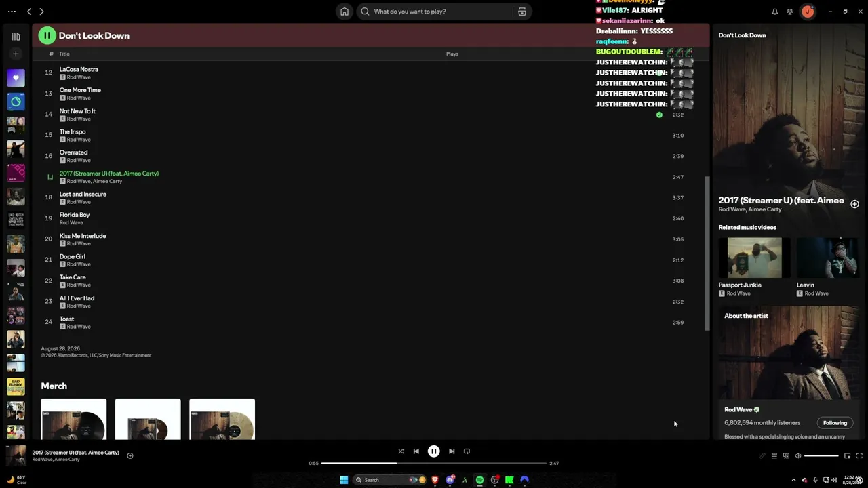Image resolution: width=868 pixels, height=488 pixels.
Task: Toggle saved checkmark on 'Not New To It'
Action: (659, 115)
